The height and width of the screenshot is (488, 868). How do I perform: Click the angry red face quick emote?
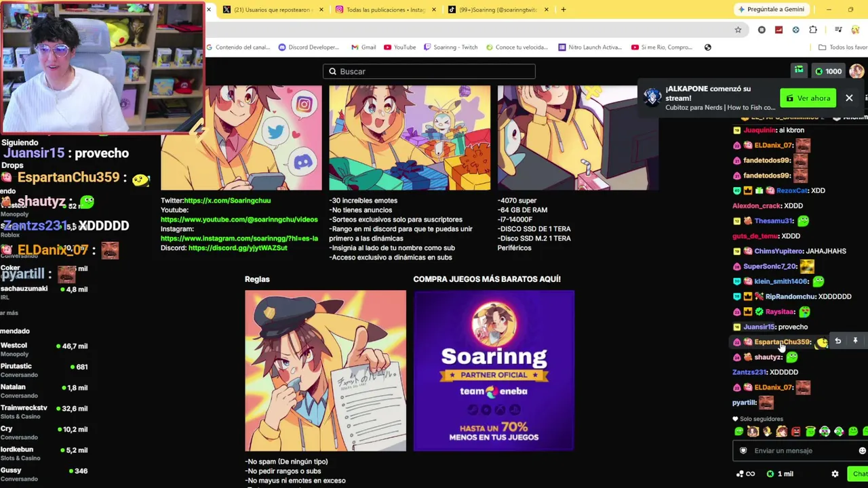(x=796, y=432)
